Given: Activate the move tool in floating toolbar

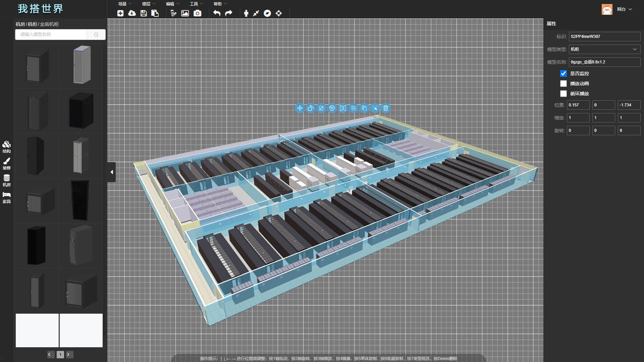Looking at the screenshot, I should coord(300,108).
